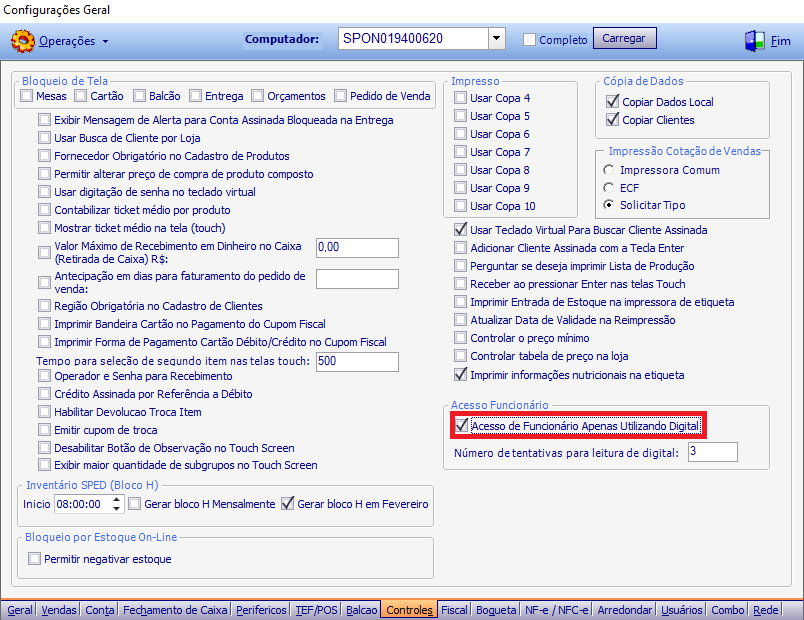Image resolution: width=804 pixels, height=620 pixels.
Task: Open the TEF/POS tab
Action: 316,610
